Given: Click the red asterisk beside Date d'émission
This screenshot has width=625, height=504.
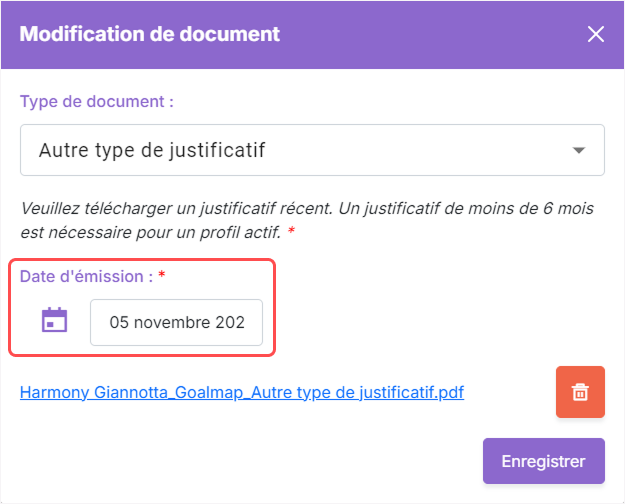Looking at the screenshot, I should [x=161, y=275].
